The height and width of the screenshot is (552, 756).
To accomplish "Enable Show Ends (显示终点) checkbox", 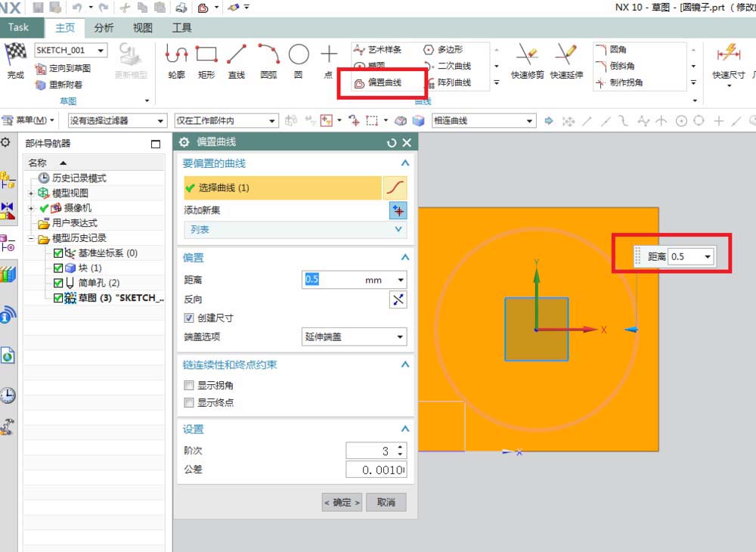I will [x=189, y=402].
